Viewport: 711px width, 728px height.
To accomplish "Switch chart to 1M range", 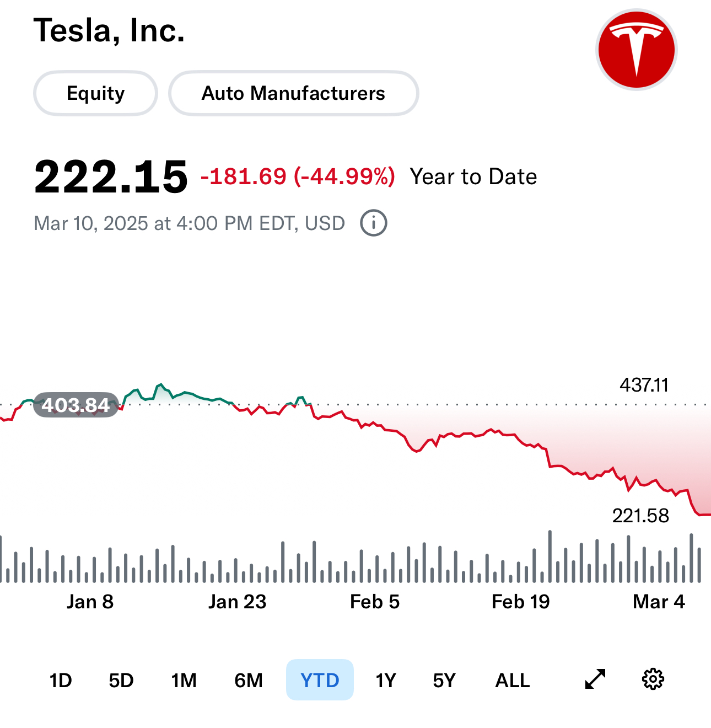I will pyautogui.click(x=184, y=680).
